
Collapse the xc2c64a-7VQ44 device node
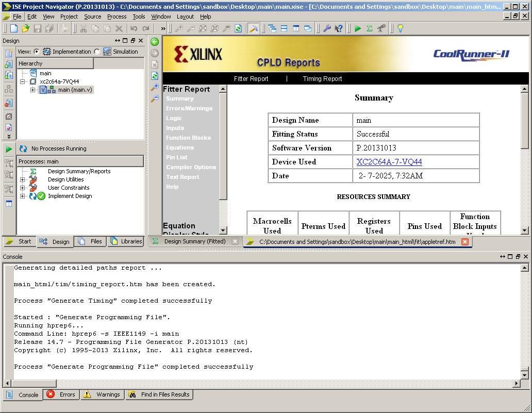[x=23, y=81]
